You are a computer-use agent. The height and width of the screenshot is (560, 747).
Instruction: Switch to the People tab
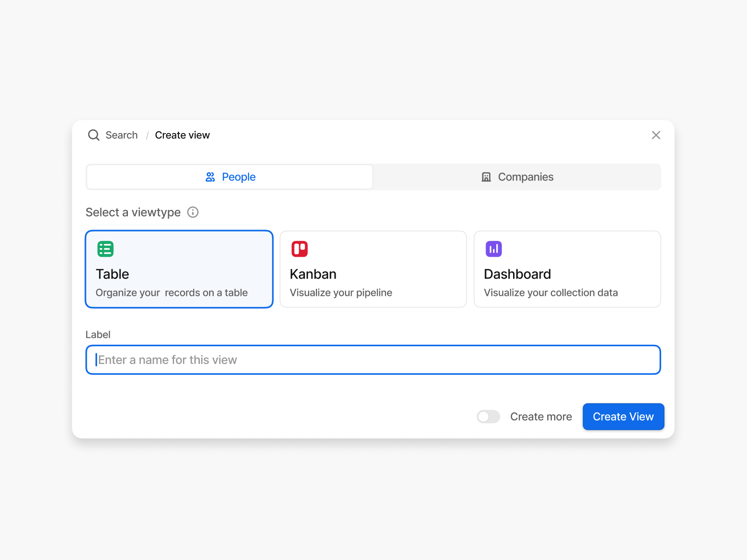[229, 177]
